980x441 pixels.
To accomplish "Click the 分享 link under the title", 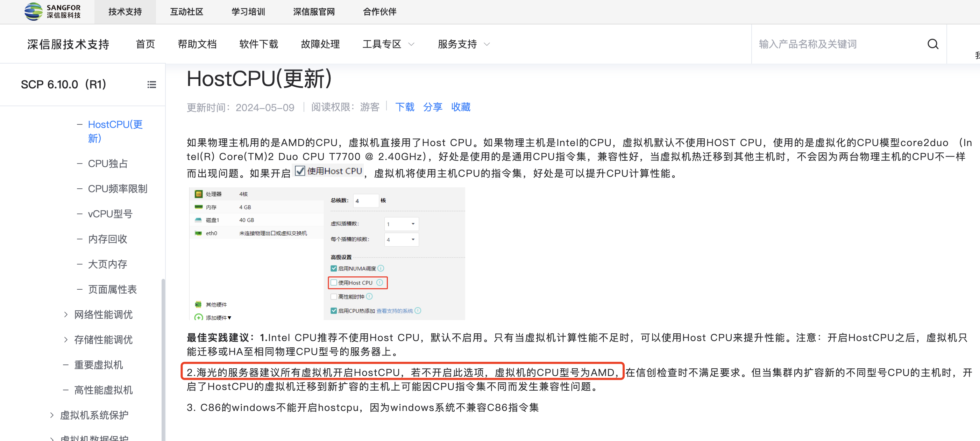I will click(x=433, y=107).
